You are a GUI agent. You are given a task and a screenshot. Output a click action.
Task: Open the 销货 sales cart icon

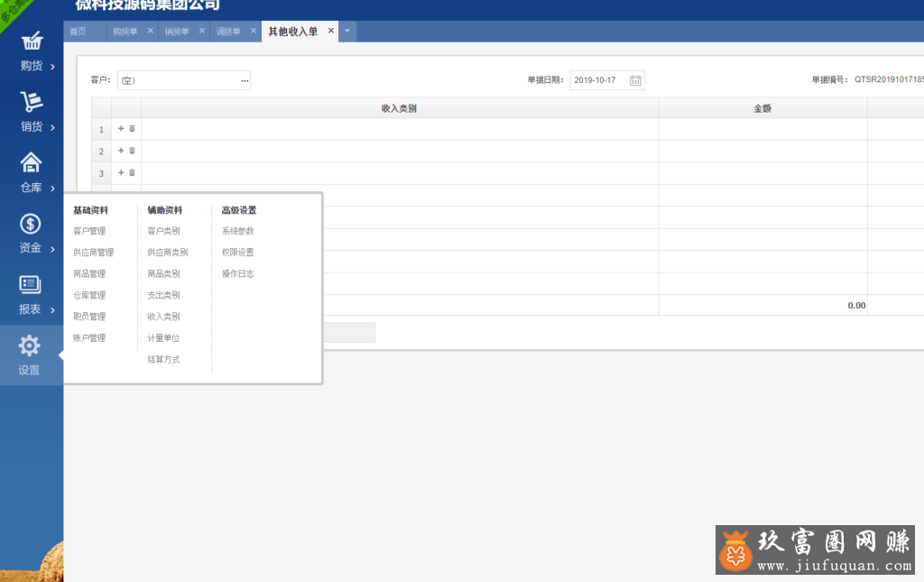31,102
